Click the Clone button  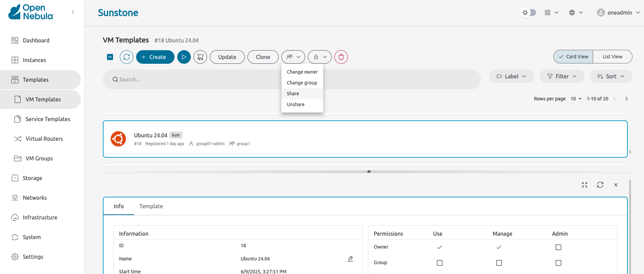[x=263, y=57]
